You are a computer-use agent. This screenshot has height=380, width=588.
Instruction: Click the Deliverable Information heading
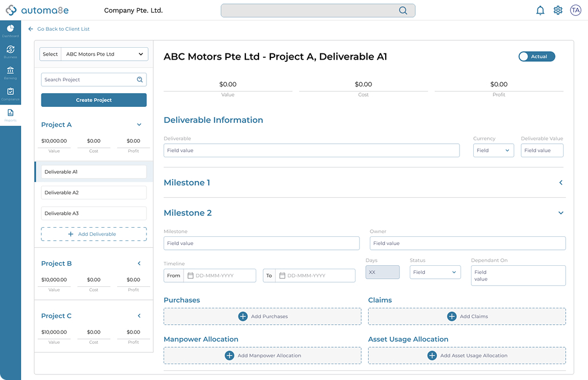click(x=214, y=120)
